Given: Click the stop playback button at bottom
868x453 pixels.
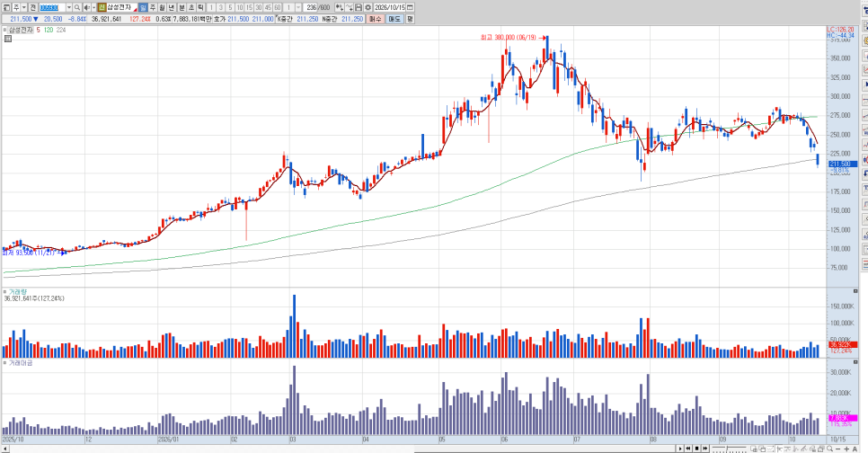Looking at the screenshot, I should pos(697,449).
